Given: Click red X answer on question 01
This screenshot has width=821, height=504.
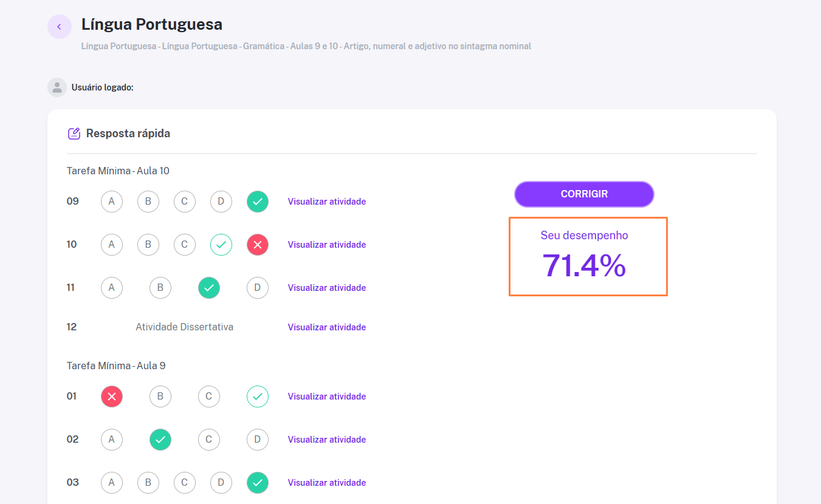Looking at the screenshot, I should [112, 397].
